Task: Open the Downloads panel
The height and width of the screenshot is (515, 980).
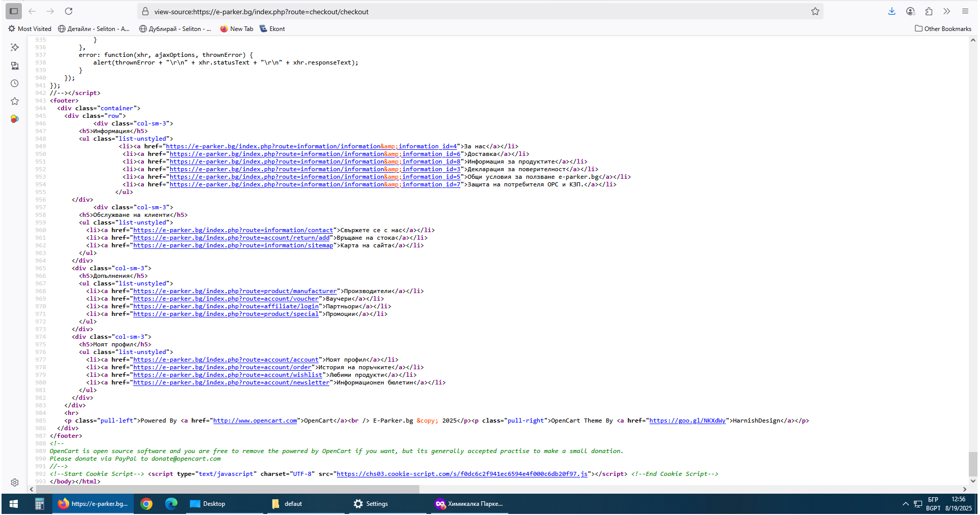Action: coord(892,11)
